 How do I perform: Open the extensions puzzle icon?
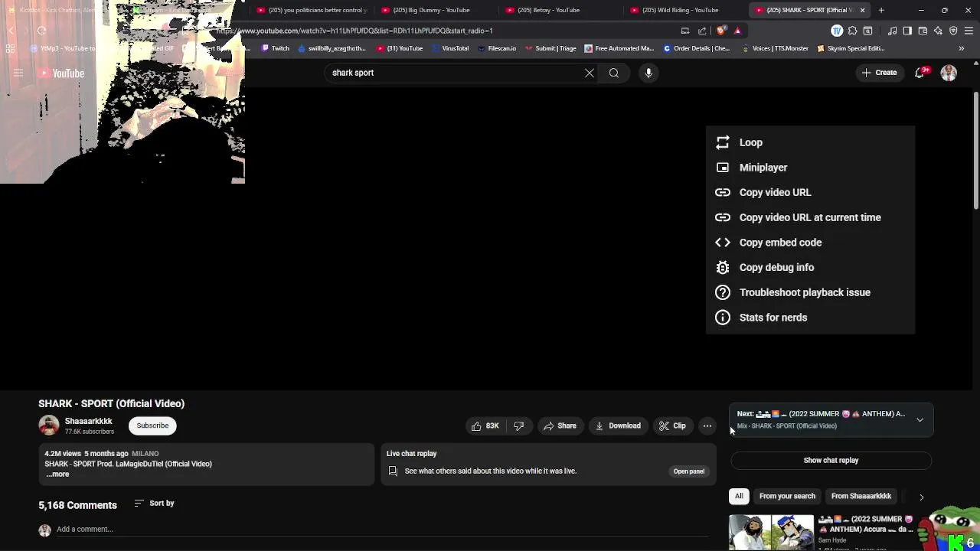[852, 31]
